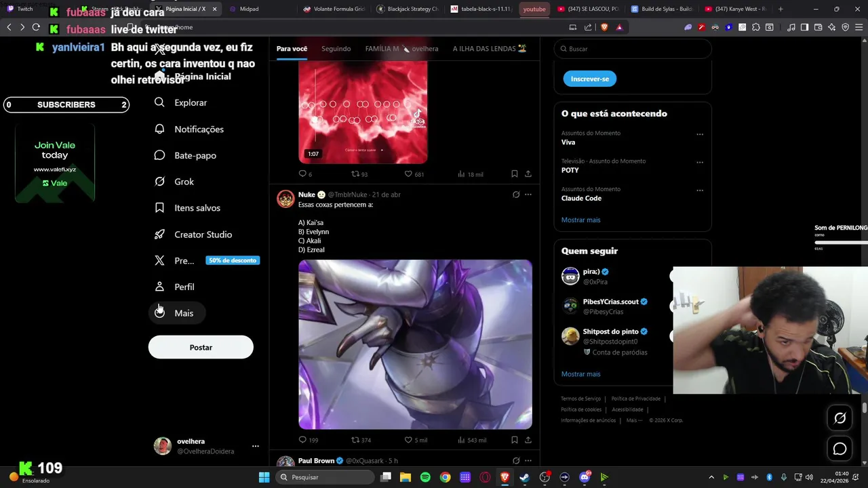This screenshot has width=868, height=488.
Task: Open Política de Privacidade footer link
Action: point(635,399)
